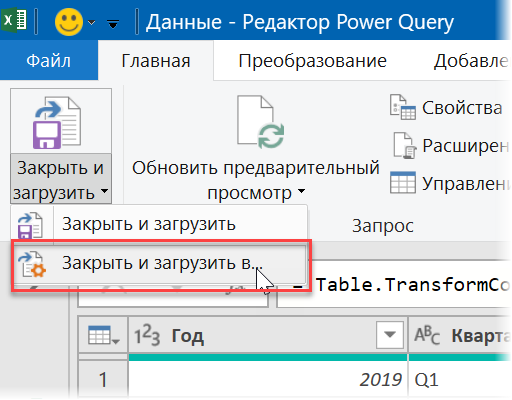Choose Закрыть и загрузить в... menu item
Screen dimensions: 512x400
tap(159, 263)
